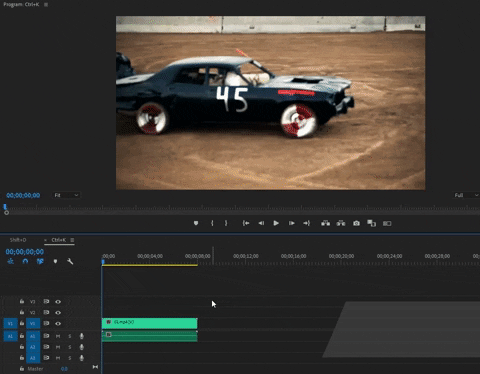Open Timeline Display Settings wrench
Viewport: 480px width, 374px height.
tap(70, 261)
